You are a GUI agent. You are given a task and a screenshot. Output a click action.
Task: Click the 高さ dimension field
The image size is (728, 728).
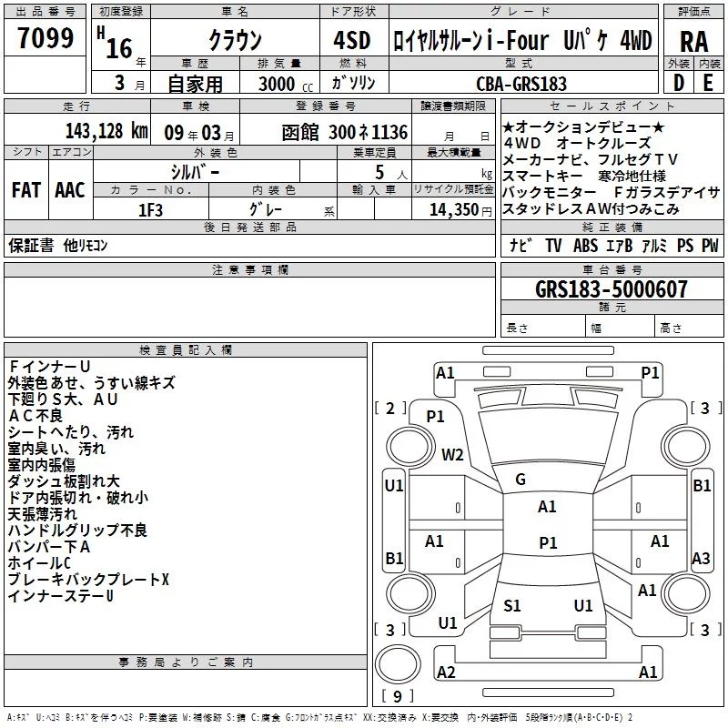(689, 328)
